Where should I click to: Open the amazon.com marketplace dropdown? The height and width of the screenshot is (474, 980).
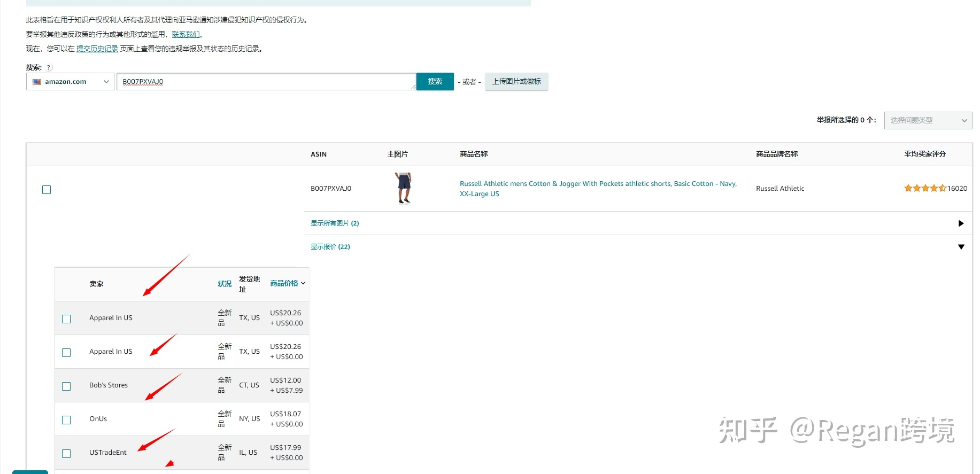(70, 82)
